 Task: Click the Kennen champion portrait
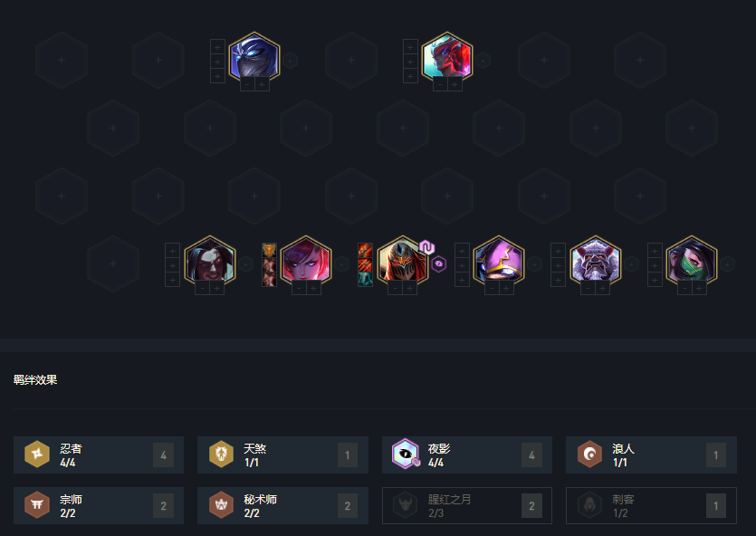(x=499, y=262)
